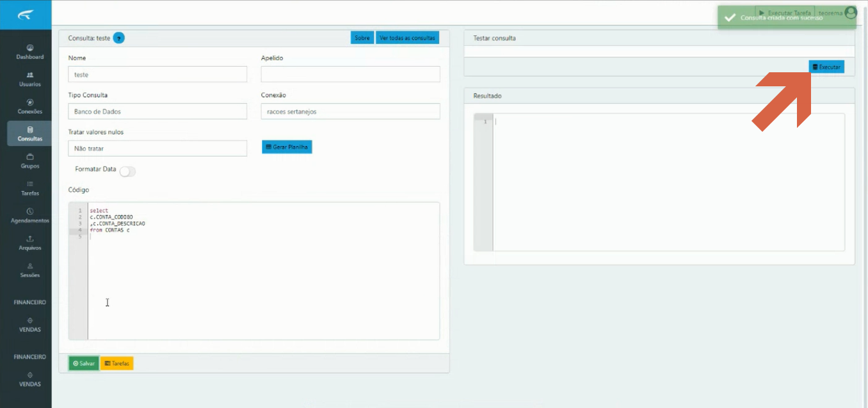
Task: Click the help question mark beside Consulta: teste
Action: [x=118, y=38]
